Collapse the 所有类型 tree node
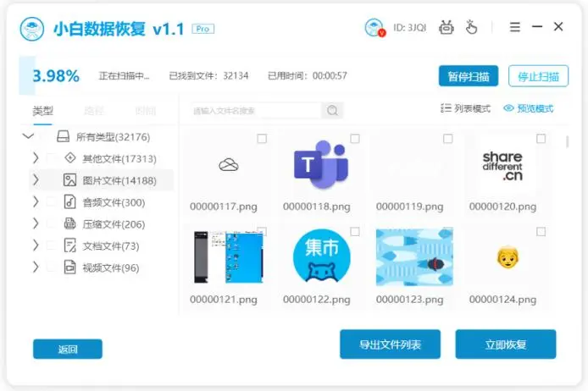Screen dimensions: 588x391 28,136
